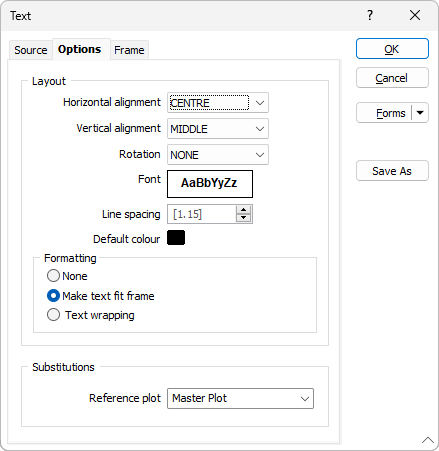Select the None formatting radio button

(53, 276)
